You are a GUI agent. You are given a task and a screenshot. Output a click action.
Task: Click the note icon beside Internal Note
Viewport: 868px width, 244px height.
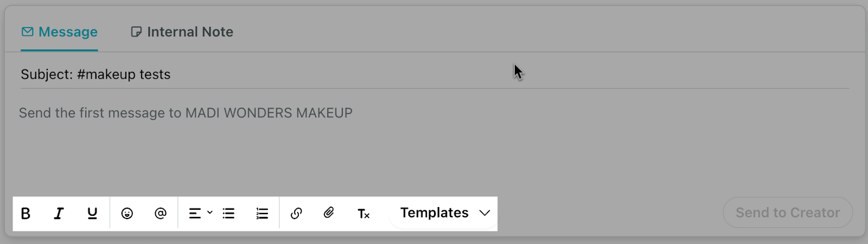tap(136, 32)
